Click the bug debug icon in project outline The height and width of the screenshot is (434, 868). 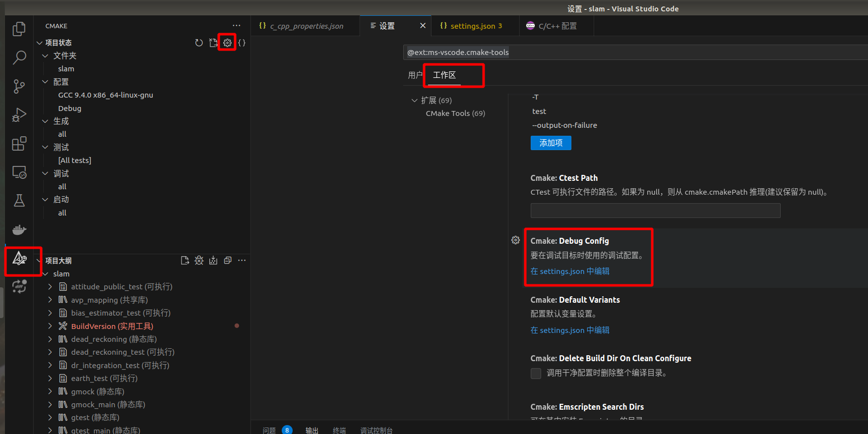pos(199,261)
